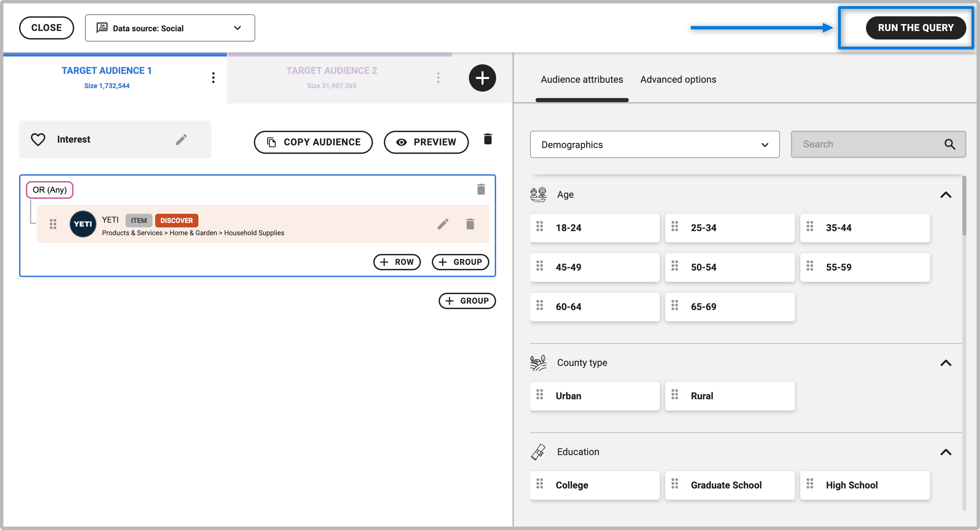The height and width of the screenshot is (530, 980).
Task: Delete the audience with the black trash icon
Action: tap(488, 139)
